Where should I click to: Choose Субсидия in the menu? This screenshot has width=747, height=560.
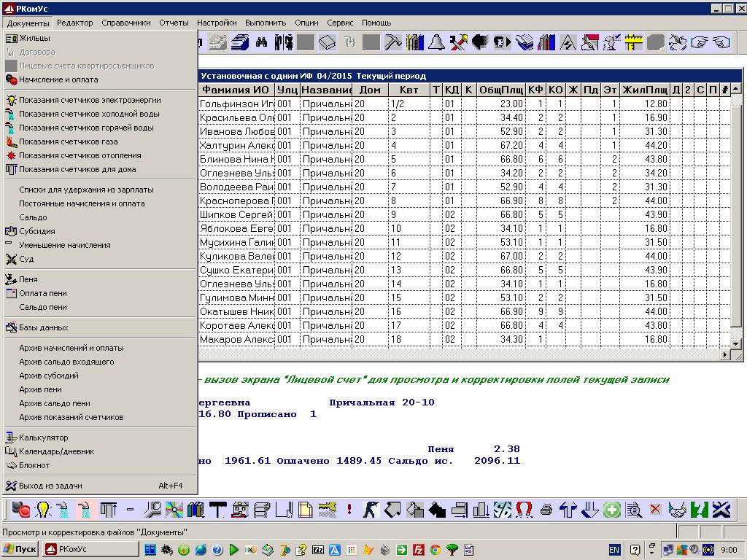coord(36,231)
